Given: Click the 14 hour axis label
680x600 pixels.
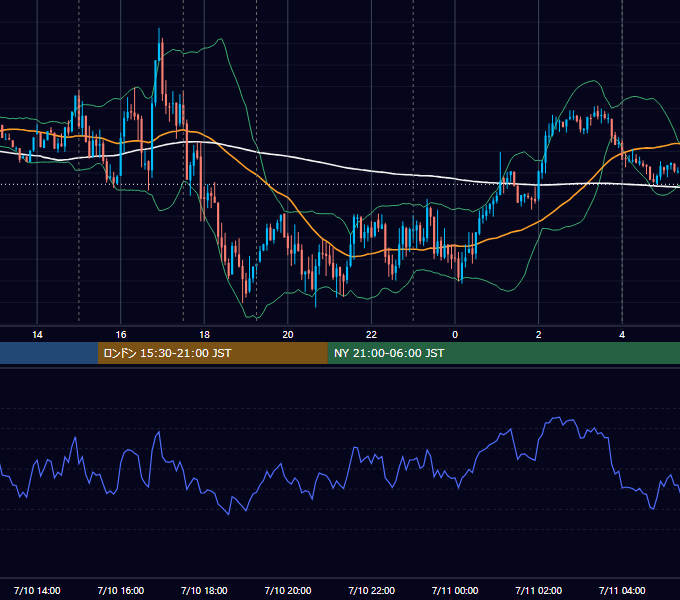Looking at the screenshot, I should tap(37, 335).
